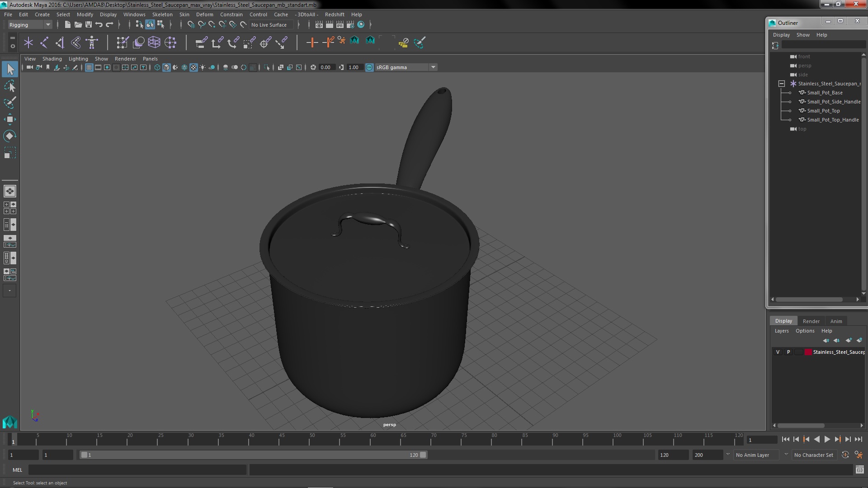Image resolution: width=868 pixels, height=488 pixels.
Task: Toggle visibility V of Stainless_Steel layer
Action: [x=778, y=352]
